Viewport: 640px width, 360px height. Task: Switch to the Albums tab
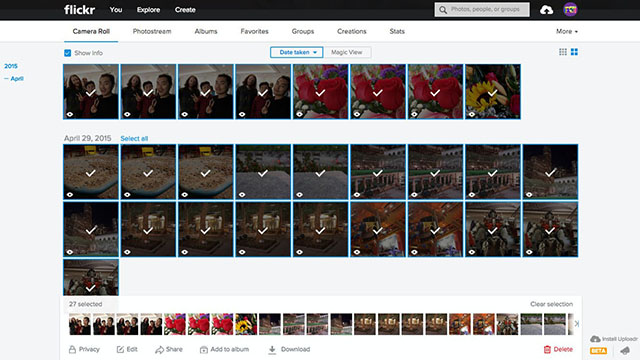pos(206,31)
